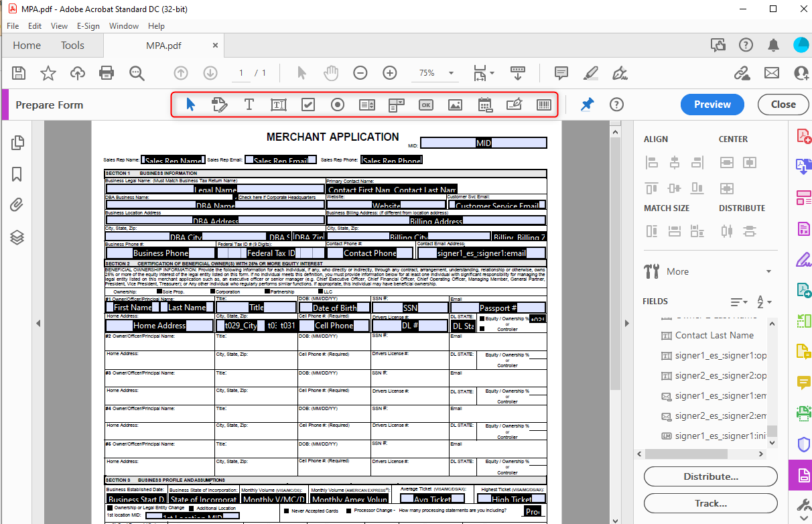This screenshot has height=524, width=812.
Task: Open the A-Z sort fields dropdown
Action: [764, 302]
